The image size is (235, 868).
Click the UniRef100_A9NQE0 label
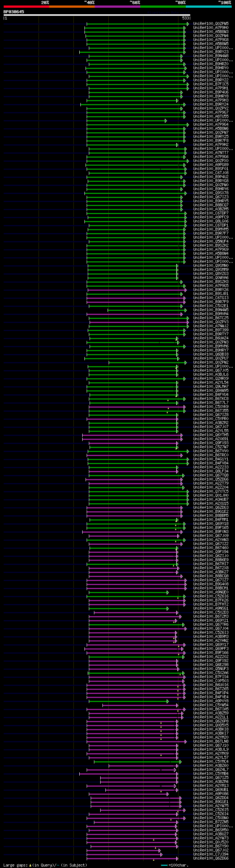(x=211, y=592)
